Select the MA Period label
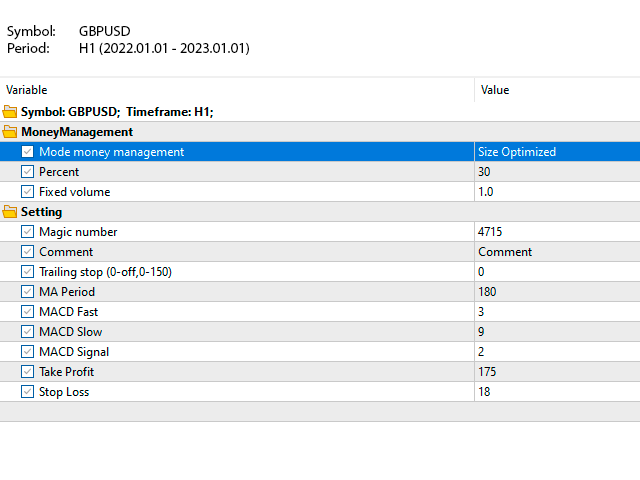The image size is (640, 480). (67, 292)
